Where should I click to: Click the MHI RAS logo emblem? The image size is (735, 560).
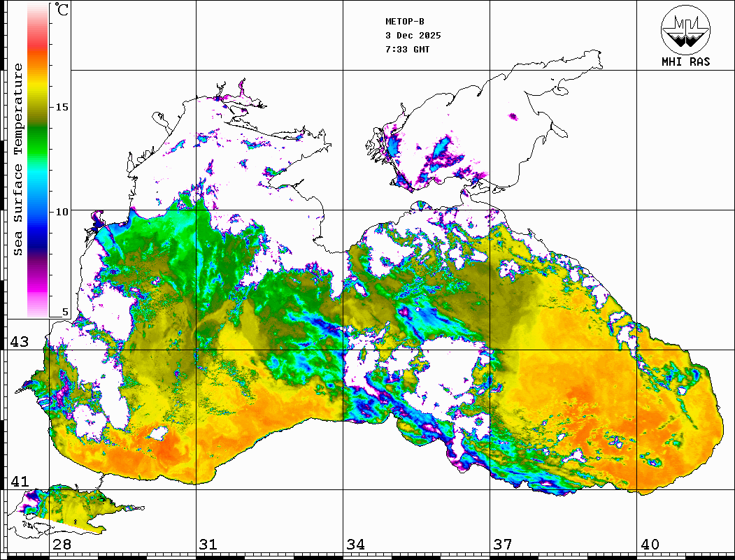click(x=685, y=30)
